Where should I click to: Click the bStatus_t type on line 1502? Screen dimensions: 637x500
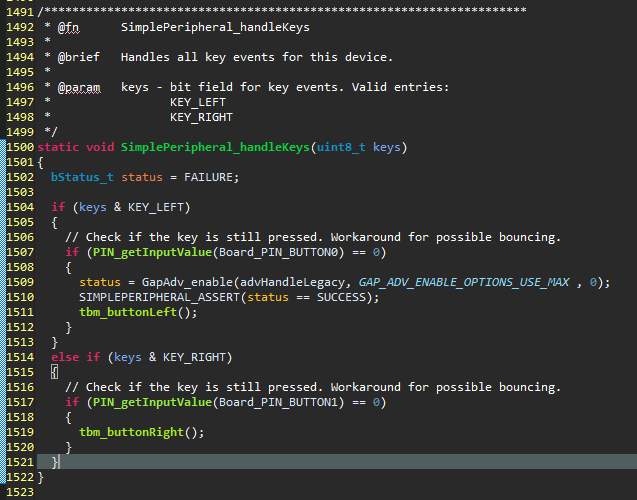[x=82, y=177]
